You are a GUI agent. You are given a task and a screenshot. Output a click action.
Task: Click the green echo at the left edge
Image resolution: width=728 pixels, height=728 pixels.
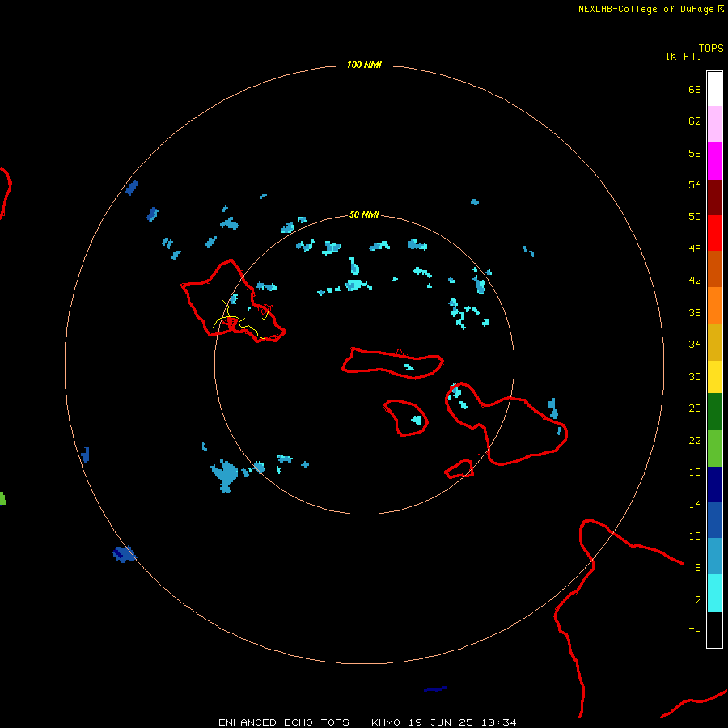(2, 498)
